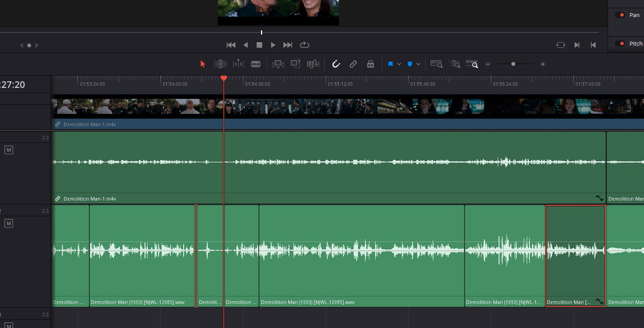The width and height of the screenshot is (644, 328).
Task: Open the marker color dropdown arrow
Action: pyautogui.click(x=418, y=64)
